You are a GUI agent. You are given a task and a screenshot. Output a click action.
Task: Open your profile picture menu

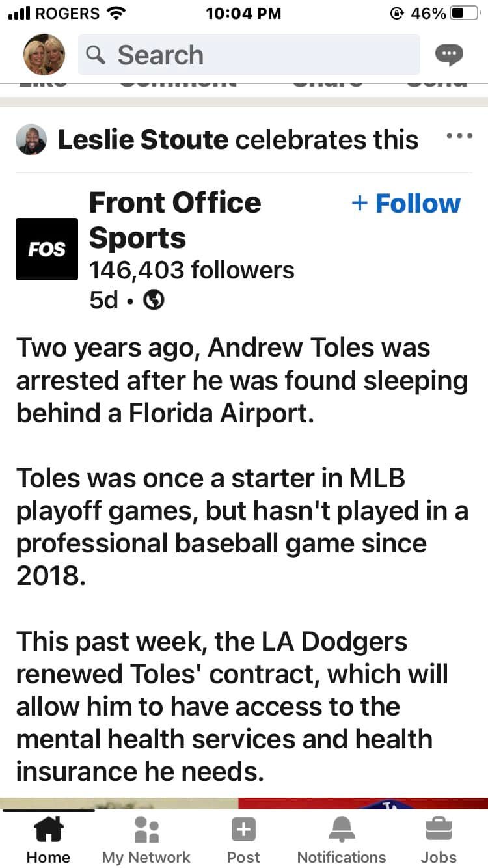coord(44,55)
